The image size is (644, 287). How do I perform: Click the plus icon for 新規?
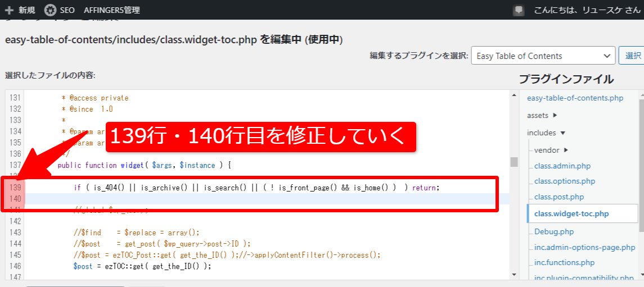click(x=8, y=10)
